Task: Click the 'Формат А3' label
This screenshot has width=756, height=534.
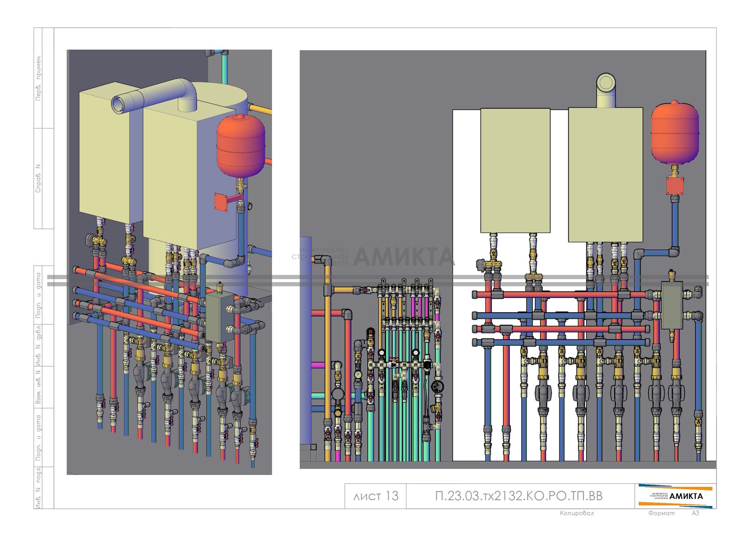Action: 673,513
